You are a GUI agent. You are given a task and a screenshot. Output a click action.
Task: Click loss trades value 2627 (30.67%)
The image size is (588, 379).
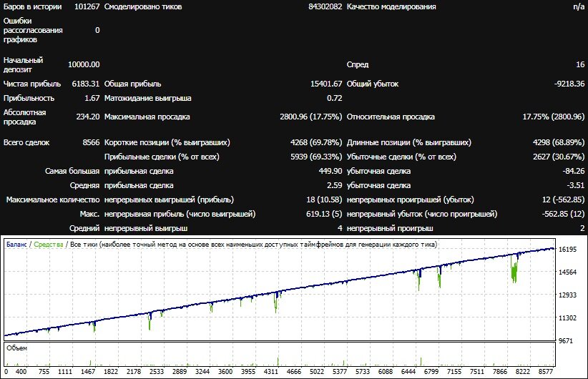[x=559, y=157]
